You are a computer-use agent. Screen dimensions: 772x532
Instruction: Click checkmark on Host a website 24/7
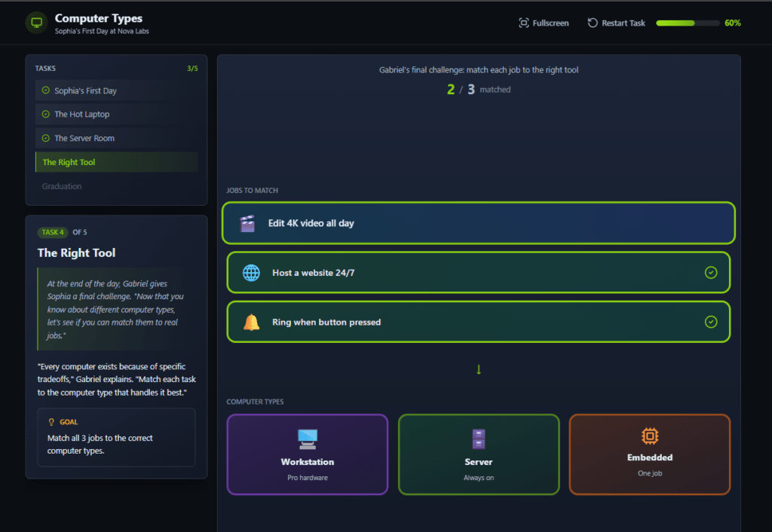pos(710,273)
